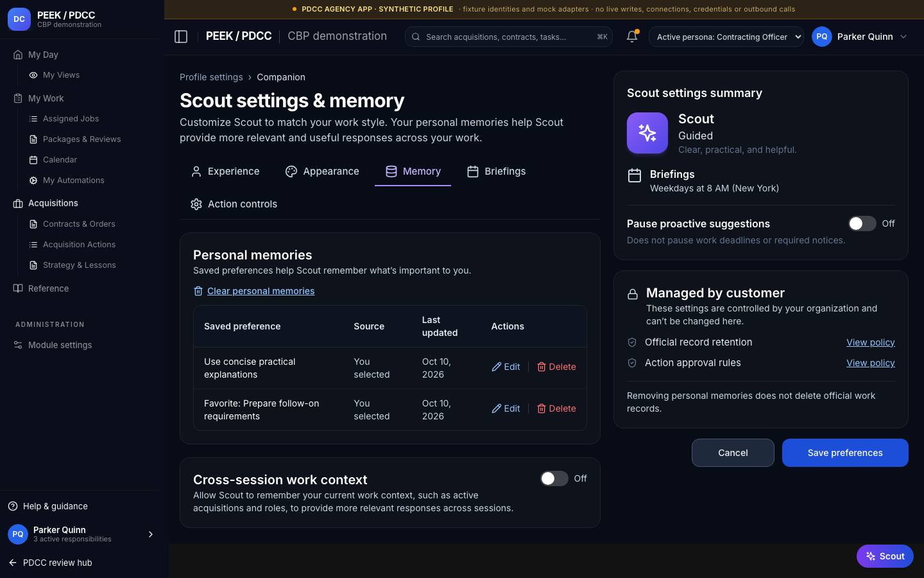The width and height of the screenshot is (924, 578).
Task: Focus the search acquisitions field
Action: [x=509, y=37]
